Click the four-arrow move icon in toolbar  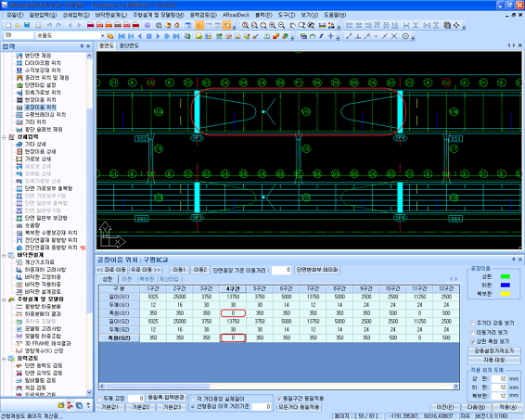pyautogui.click(x=456, y=25)
